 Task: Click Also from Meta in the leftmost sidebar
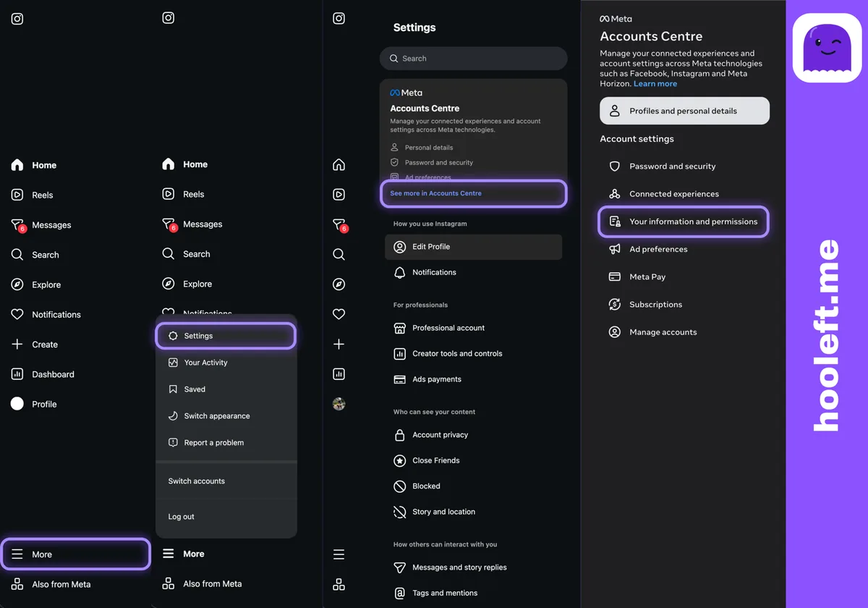[51, 584]
